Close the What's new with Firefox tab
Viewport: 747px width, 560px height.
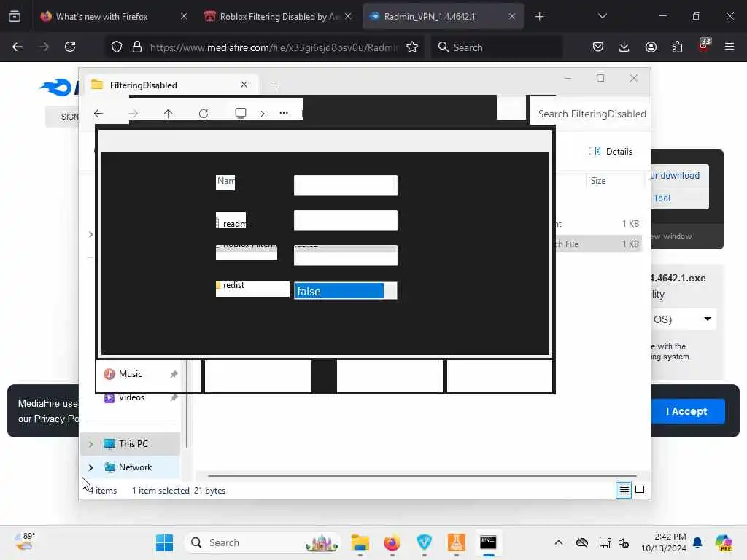click(184, 16)
